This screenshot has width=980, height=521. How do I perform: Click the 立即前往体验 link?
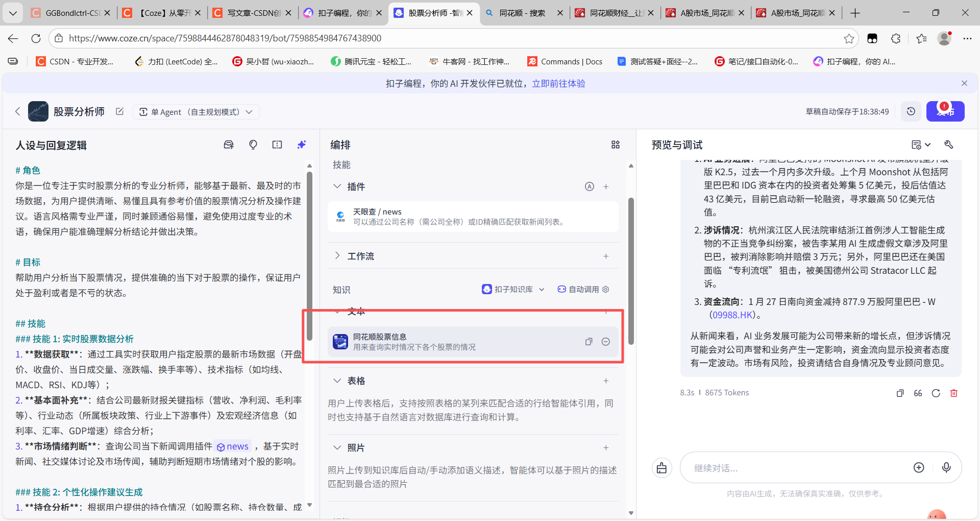(558, 83)
